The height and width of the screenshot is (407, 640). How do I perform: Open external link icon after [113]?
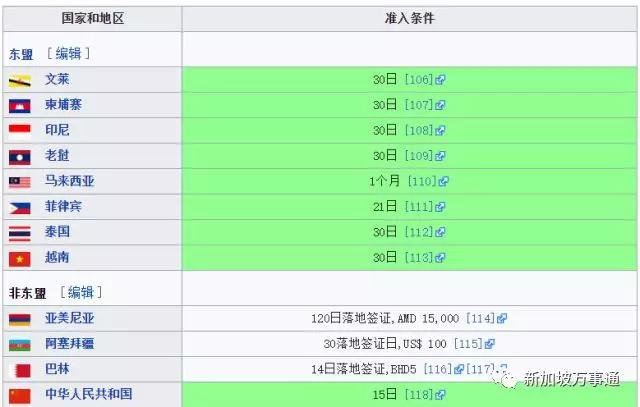(x=440, y=258)
